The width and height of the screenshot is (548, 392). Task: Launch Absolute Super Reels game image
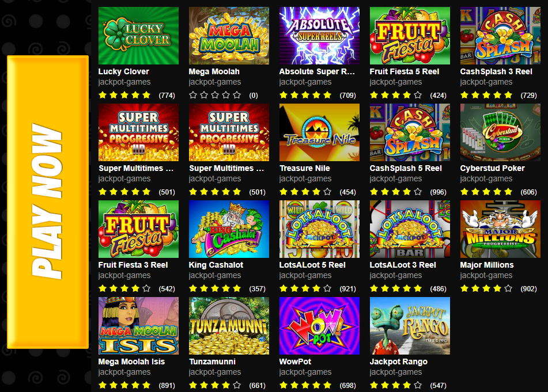[319, 36]
